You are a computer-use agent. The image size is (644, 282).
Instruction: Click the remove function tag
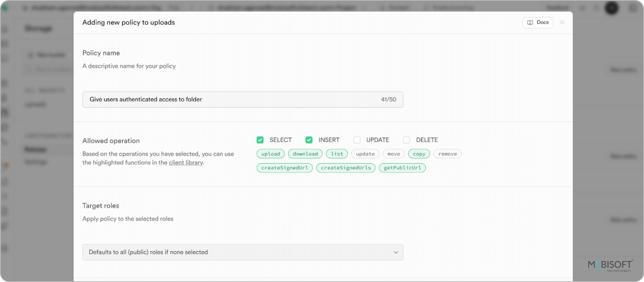[x=447, y=154]
